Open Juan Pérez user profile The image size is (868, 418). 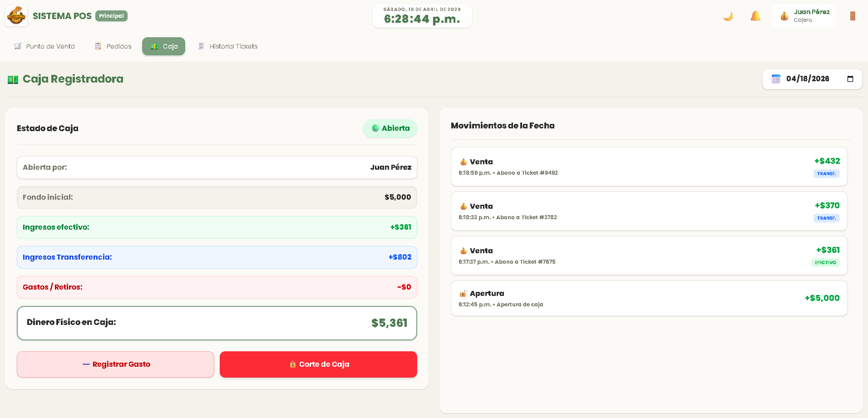click(x=804, y=16)
